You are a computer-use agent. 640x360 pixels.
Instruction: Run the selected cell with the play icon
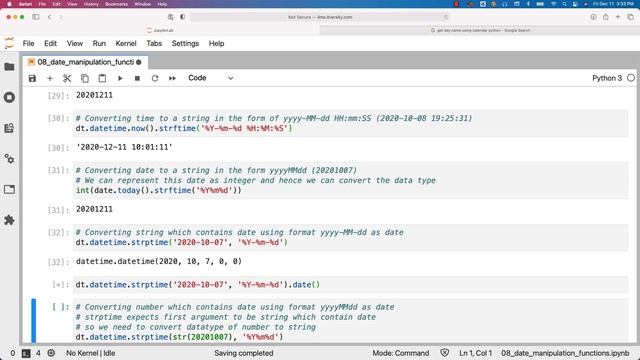click(x=120, y=78)
